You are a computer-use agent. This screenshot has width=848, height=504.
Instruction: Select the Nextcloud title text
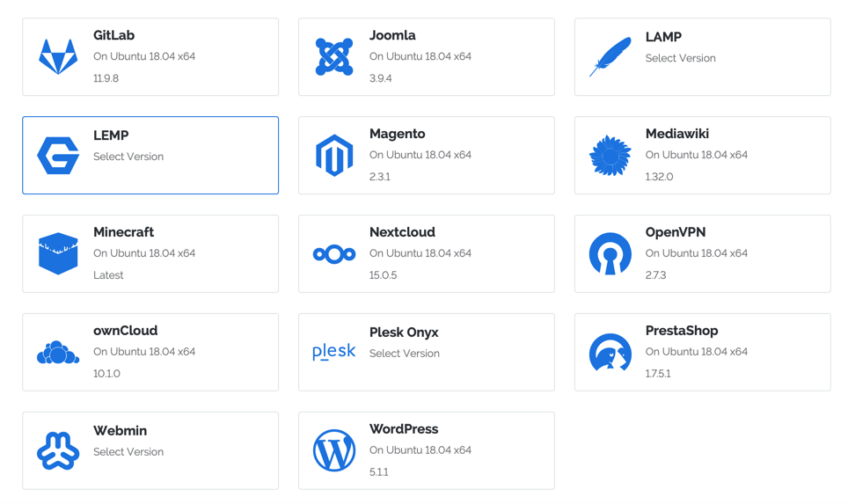click(x=402, y=232)
